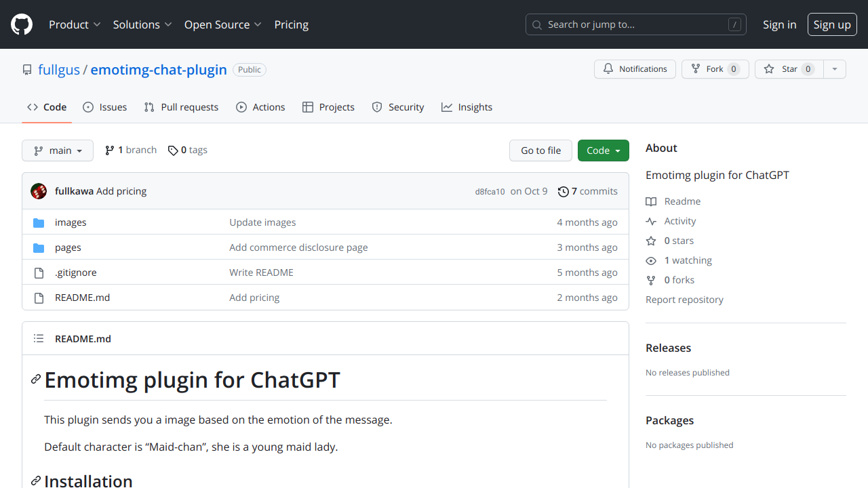Open the Releases heading link

click(x=668, y=348)
